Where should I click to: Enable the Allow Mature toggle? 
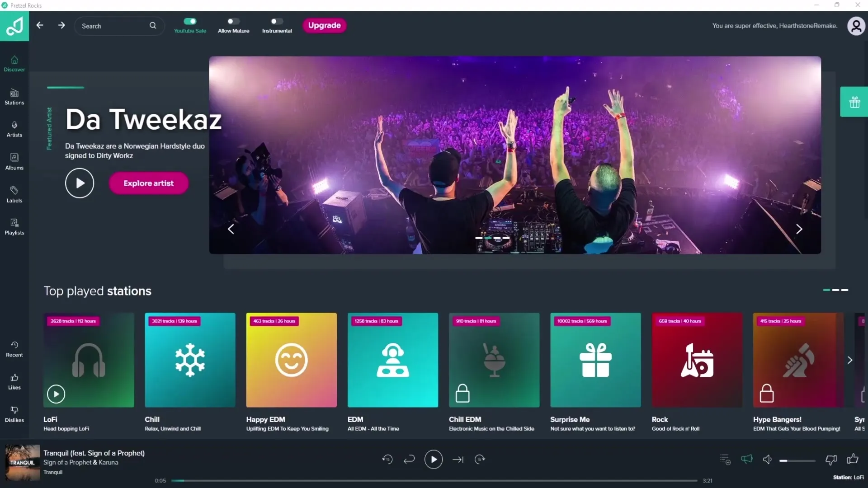(232, 21)
